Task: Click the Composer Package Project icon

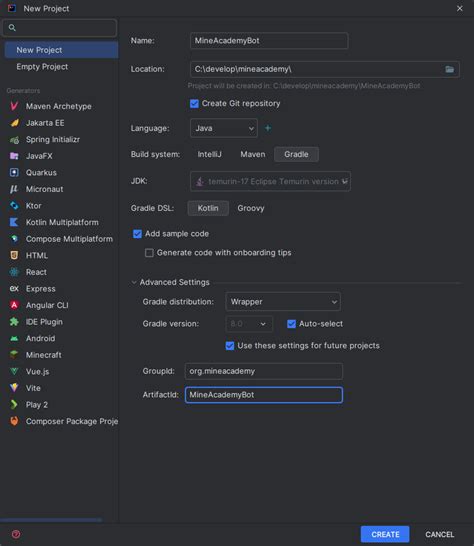Action: tap(14, 421)
